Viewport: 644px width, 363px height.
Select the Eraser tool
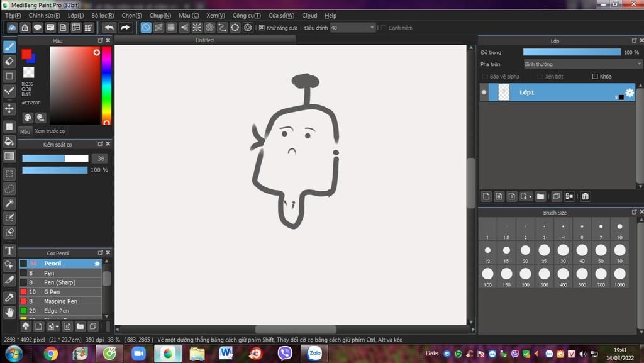[x=9, y=62]
